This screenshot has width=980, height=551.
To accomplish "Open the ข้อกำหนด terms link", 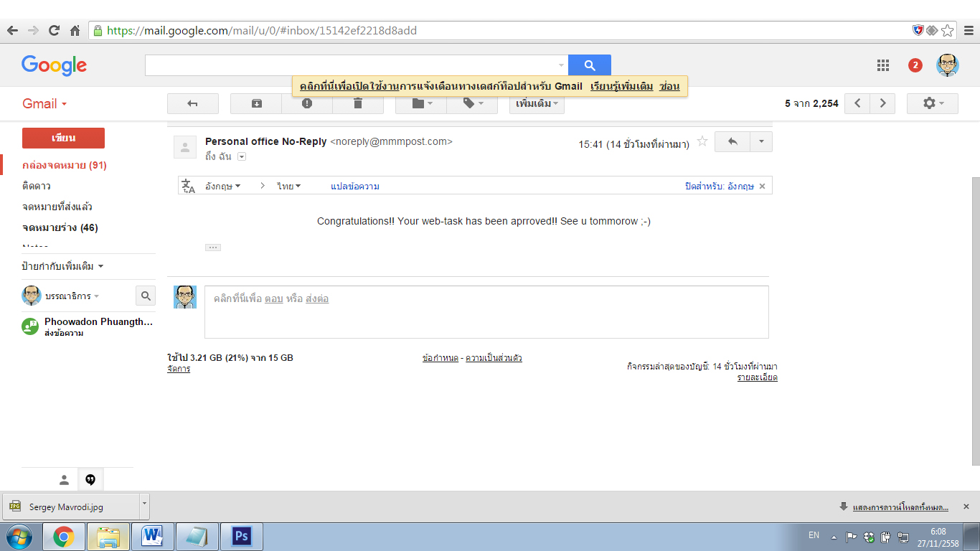I will click(x=440, y=358).
